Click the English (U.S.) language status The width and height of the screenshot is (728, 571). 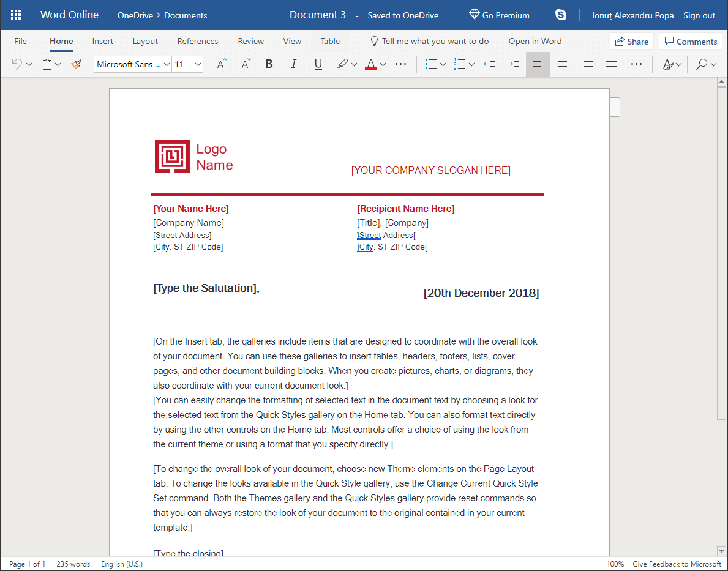click(122, 564)
